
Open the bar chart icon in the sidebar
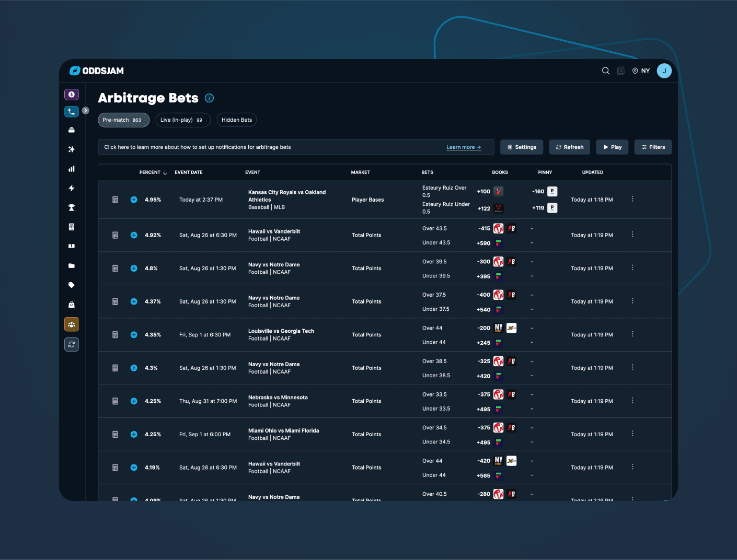(72, 168)
